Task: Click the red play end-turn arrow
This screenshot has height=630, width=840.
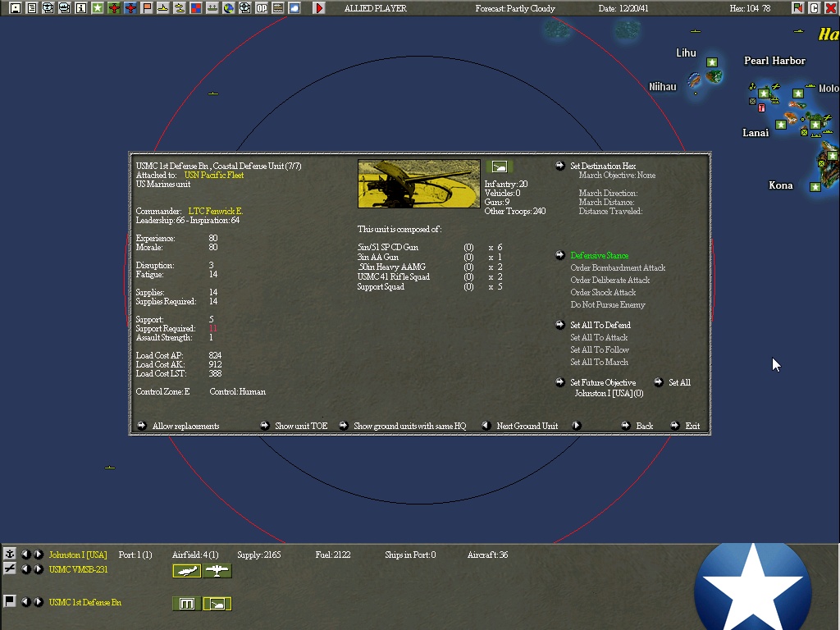Action: (319, 8)
